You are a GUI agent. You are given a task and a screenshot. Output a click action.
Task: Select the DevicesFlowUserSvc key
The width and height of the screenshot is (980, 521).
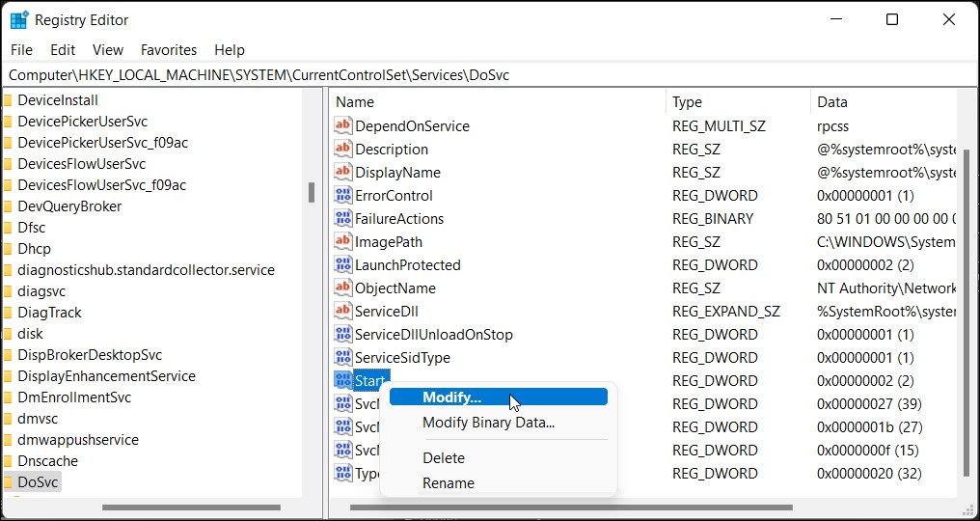click(x=81, y=164)
